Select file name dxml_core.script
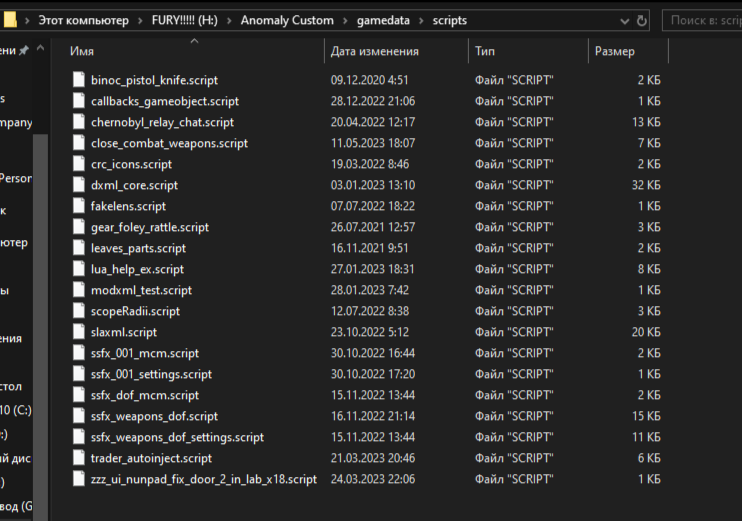 [134, 185]
